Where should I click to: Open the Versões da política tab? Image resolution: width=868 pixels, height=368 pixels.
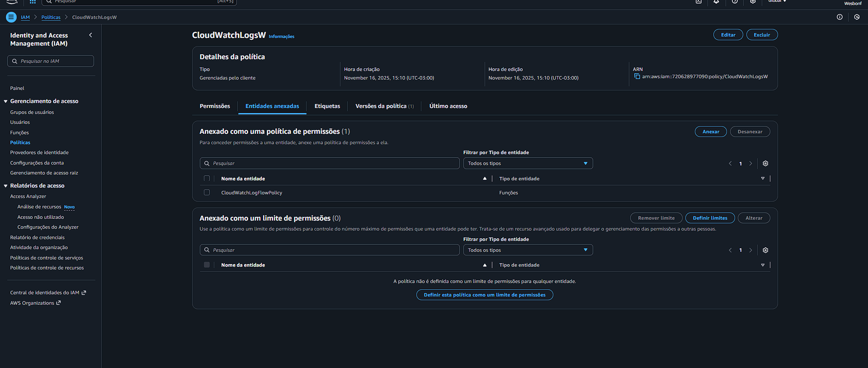384,106
